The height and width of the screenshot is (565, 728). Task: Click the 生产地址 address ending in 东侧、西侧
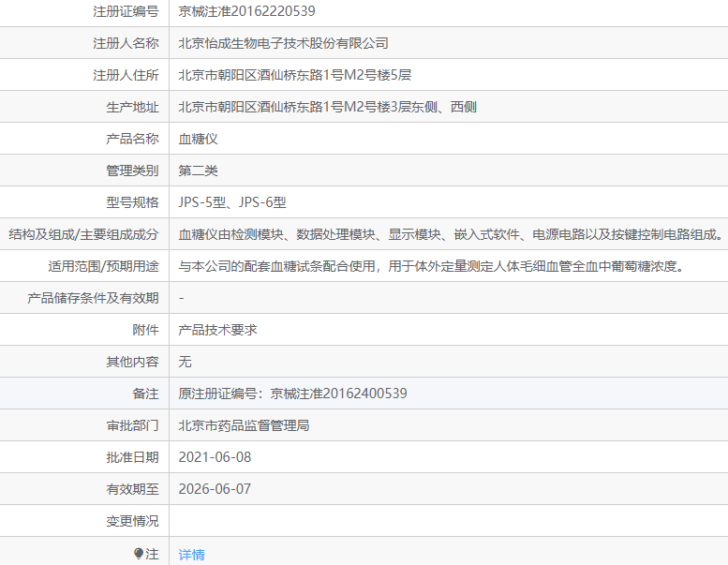[x=327, y=107]
